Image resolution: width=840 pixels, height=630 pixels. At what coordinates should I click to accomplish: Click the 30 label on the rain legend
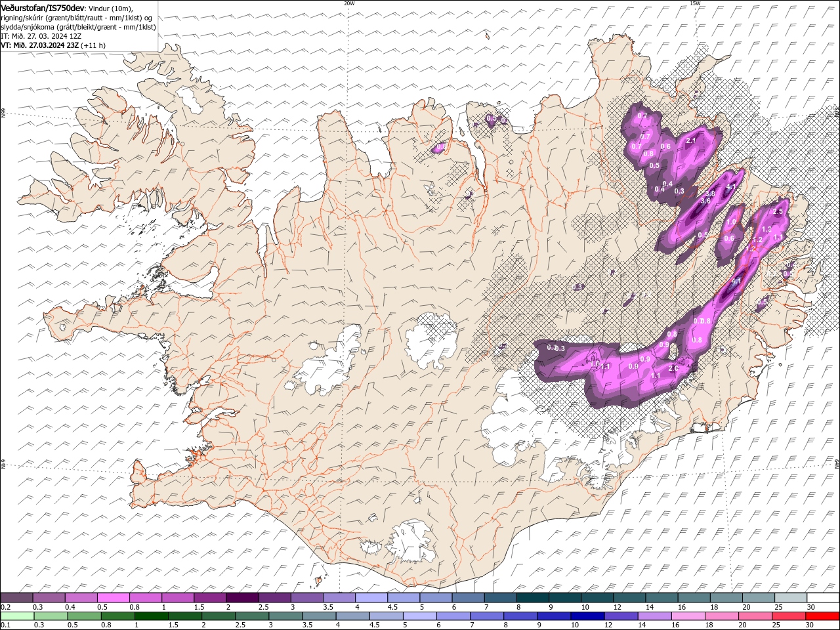[810, 625]
